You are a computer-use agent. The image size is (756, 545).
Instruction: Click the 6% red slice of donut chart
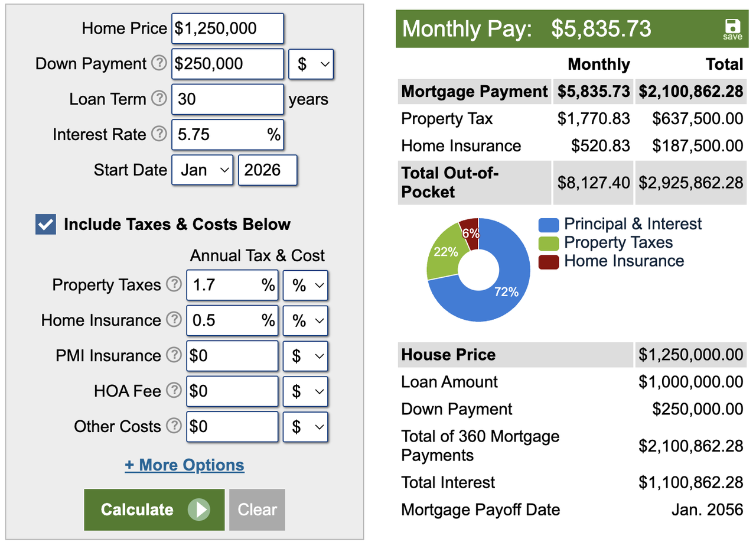470,233
